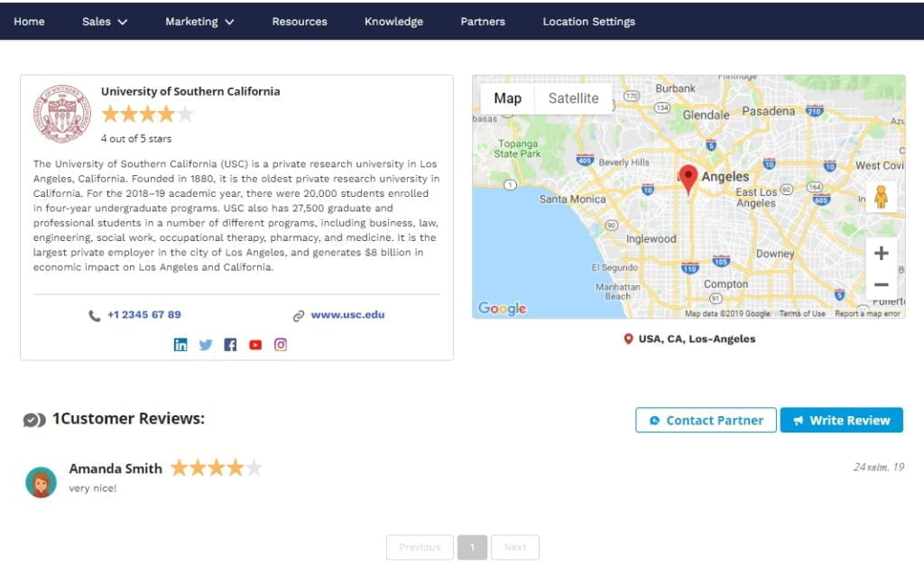The height and width of the screenshot is (567, 924).
Task: Open the USC Facebook page icon
Action: click(x=230, y=345)
